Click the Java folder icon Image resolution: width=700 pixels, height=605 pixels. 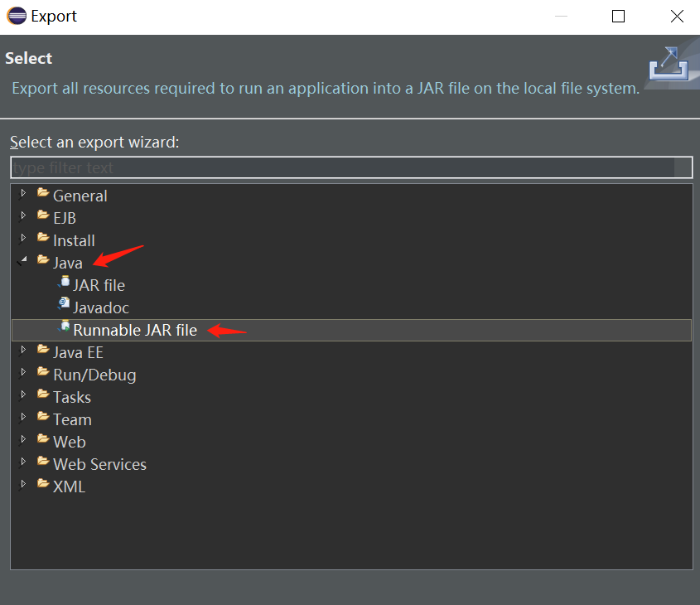coord(43,259)
